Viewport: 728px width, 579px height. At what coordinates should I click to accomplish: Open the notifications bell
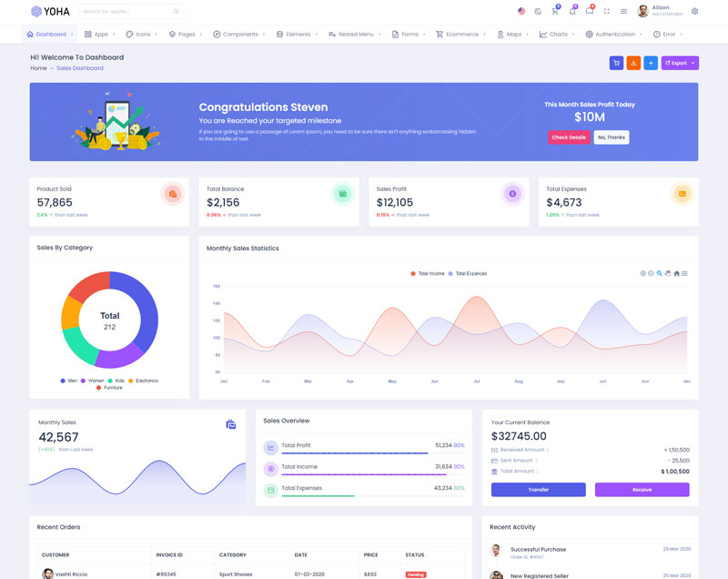[x=572, y=11]
